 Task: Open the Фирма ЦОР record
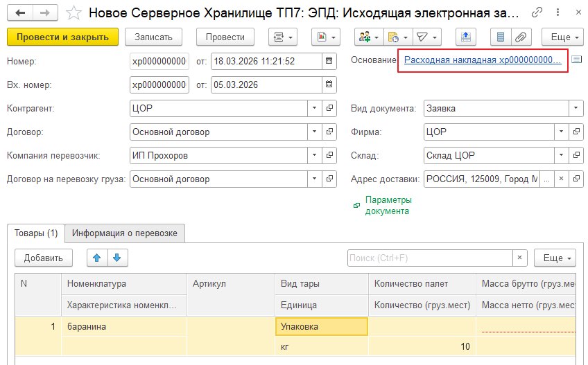point(576,132)
